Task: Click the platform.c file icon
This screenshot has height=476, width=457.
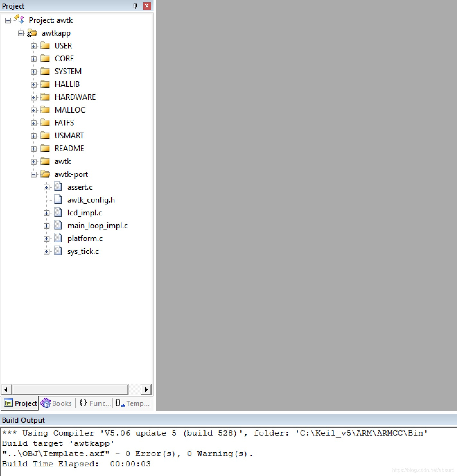Action: pyautogui.click(x=58, y=238)
